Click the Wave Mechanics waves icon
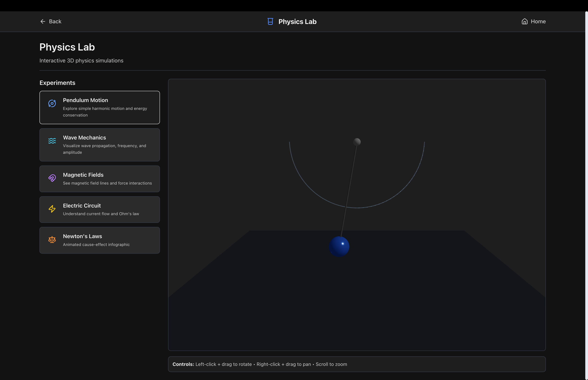Image resolution: width=588 pixels, height=380 pixels. 52,141
